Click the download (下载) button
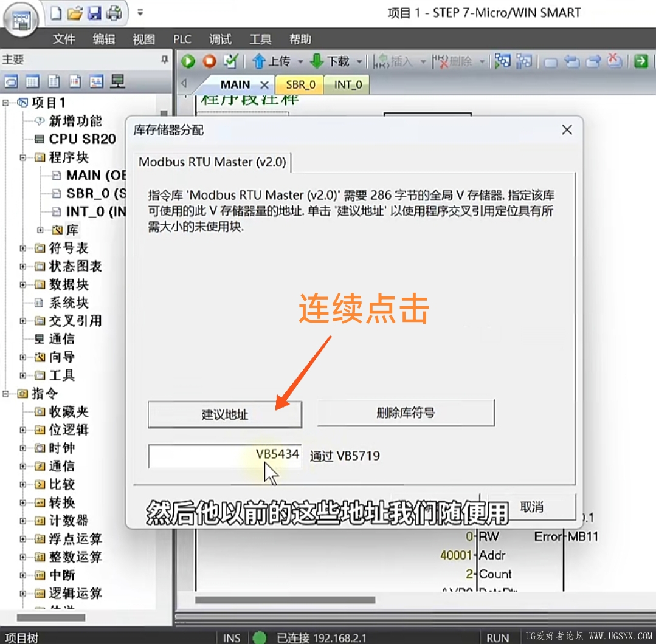This screenshot has height=644, width=656. point(330,61)
